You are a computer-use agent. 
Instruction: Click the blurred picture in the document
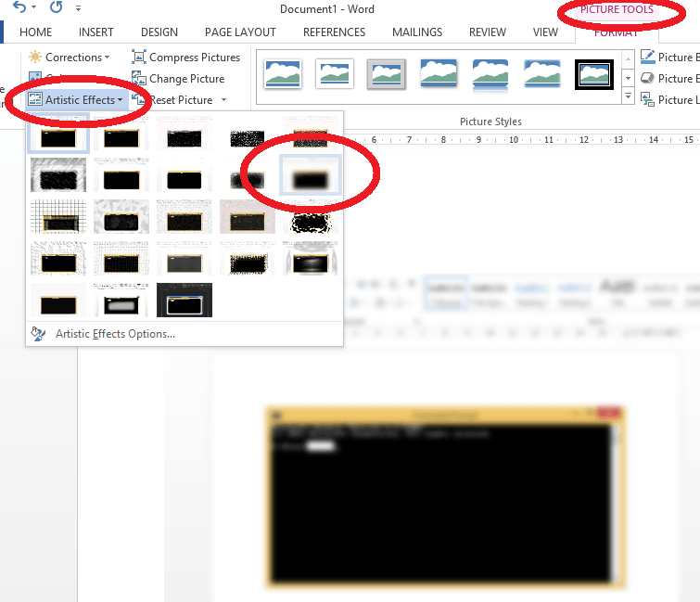445,496
